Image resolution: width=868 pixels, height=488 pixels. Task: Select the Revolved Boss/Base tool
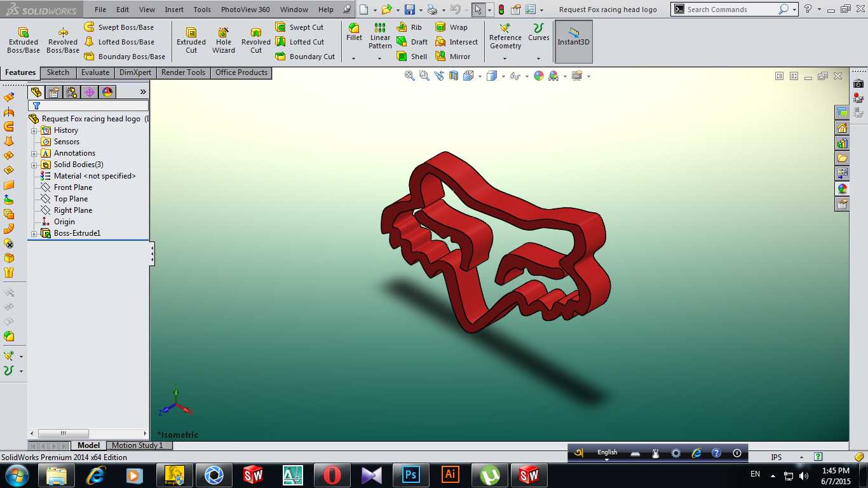click(63, 41)
